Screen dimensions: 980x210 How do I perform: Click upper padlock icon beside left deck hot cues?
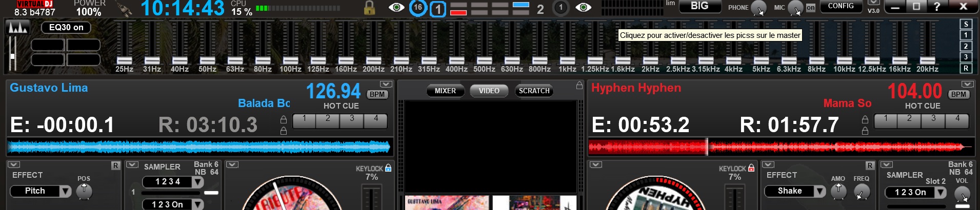[x=283, y=120]
